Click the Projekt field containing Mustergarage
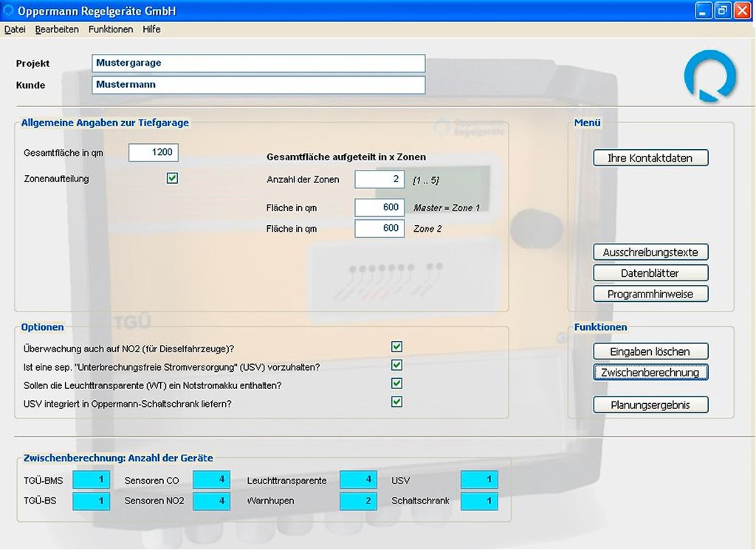Screen dimensions: 756x550 pyautogui.click(x=258, y=63)
